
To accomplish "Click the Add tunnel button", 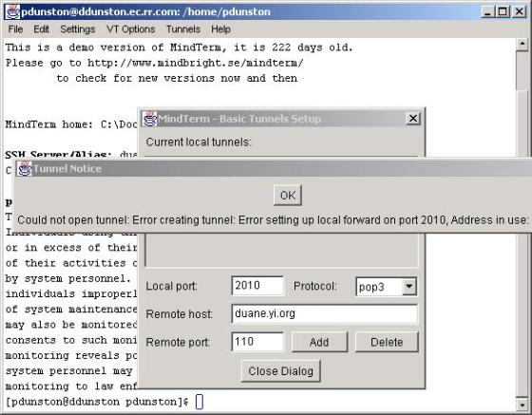I will [319, 342].
